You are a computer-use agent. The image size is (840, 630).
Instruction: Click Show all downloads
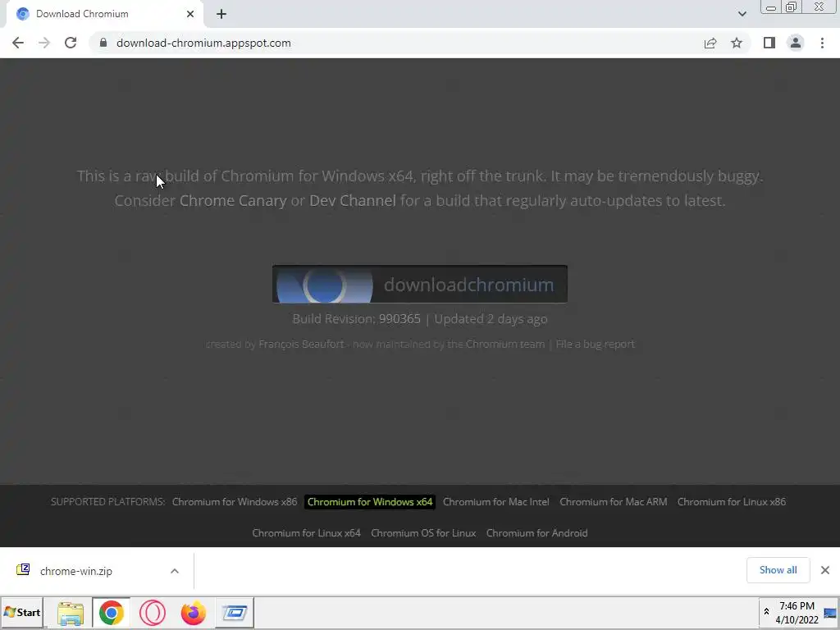coord(778,570)
